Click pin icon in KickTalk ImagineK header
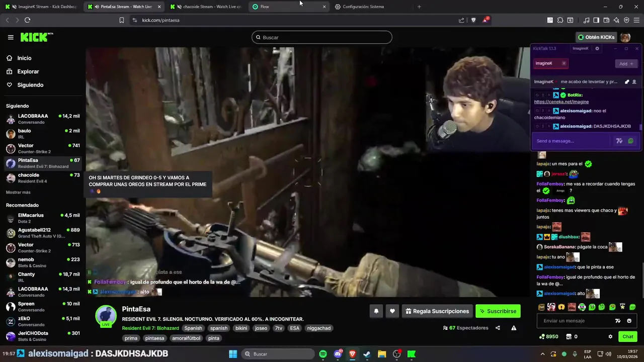The height and width of the screenshot is (362, 644). tap(627, 81)
